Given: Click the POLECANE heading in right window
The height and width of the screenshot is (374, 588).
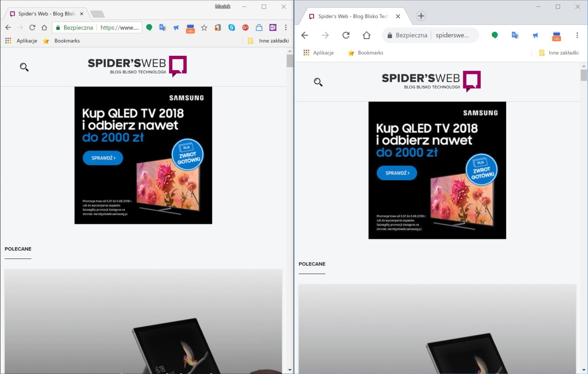Looking at the screenshot, I should point(312,264).
